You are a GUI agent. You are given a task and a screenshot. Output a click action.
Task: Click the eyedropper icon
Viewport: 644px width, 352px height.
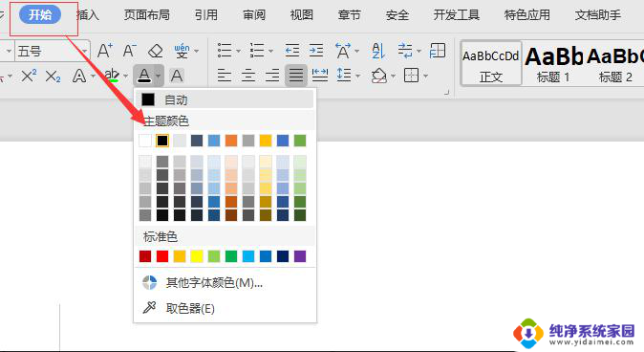[x=149, y=307]
